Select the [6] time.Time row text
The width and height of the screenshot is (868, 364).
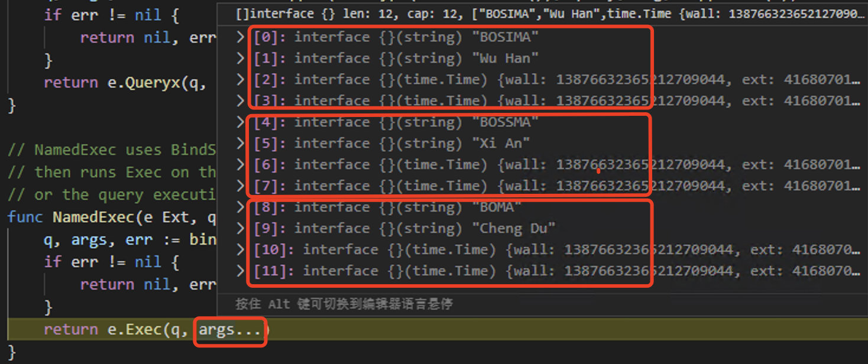pyautogui.click(x=556, y=165)
